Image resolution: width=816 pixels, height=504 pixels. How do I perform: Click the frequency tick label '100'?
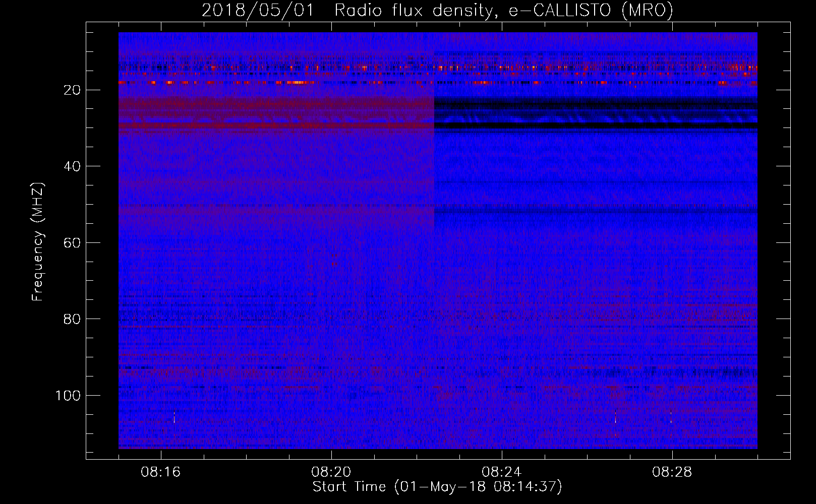click(68, 396)
